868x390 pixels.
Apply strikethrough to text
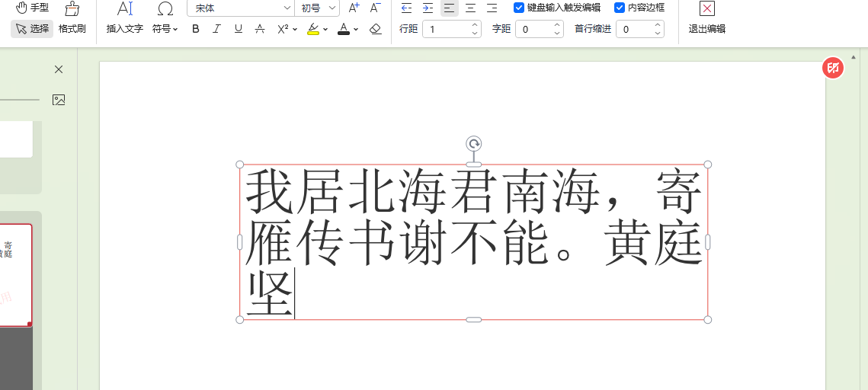point(260,29)
